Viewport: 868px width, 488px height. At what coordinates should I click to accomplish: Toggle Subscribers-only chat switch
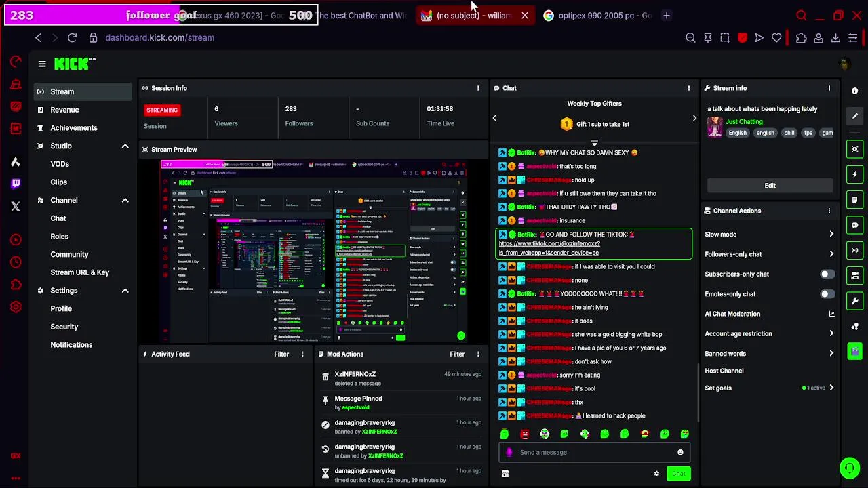(827, 274)
